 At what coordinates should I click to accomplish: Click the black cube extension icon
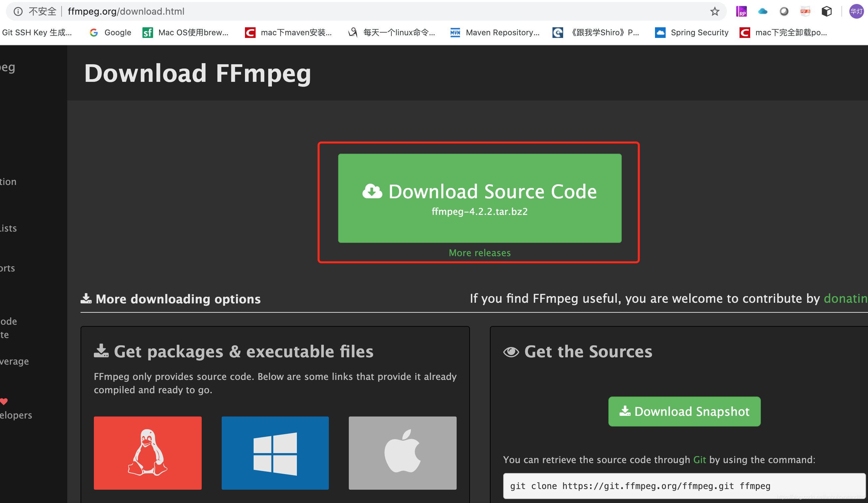click(x=826, y=11)
